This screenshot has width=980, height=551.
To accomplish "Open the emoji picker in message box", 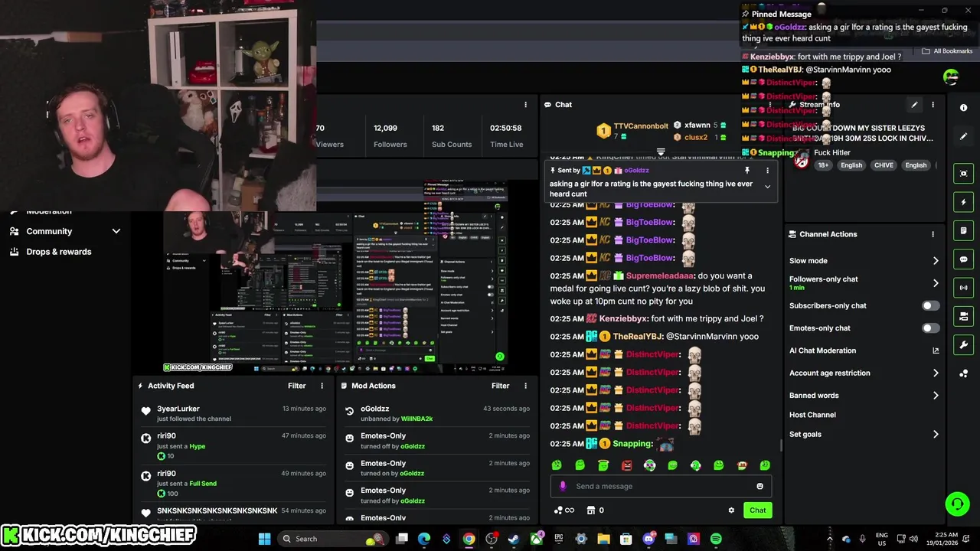I will (x=759, y=486).
